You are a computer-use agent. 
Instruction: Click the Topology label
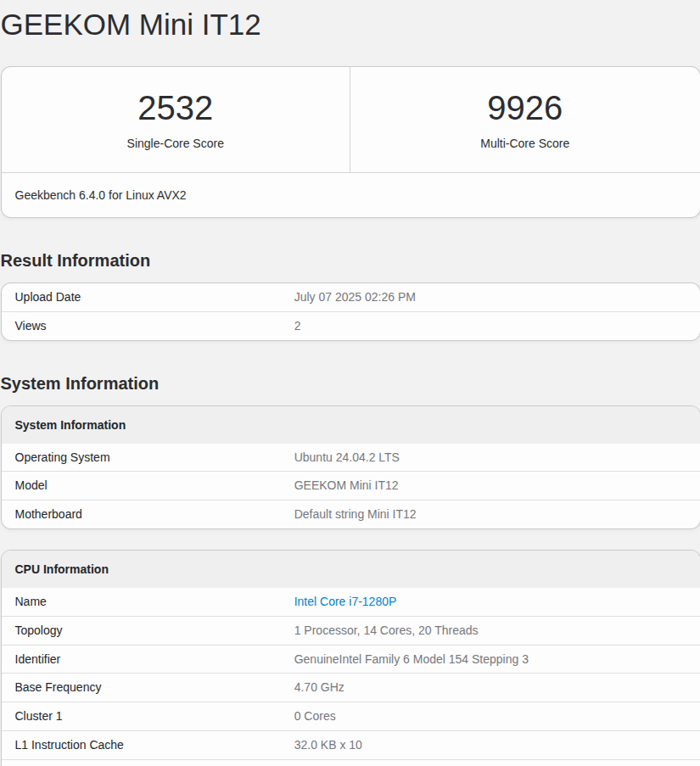38,630
